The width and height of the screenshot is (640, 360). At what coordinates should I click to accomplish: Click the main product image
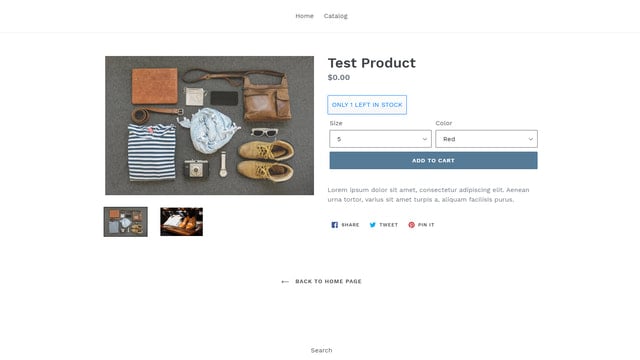[209, 125]
